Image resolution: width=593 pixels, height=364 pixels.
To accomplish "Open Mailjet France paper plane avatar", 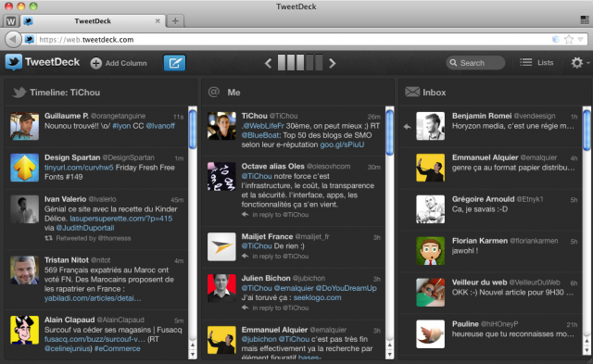I will click(221, 246).
